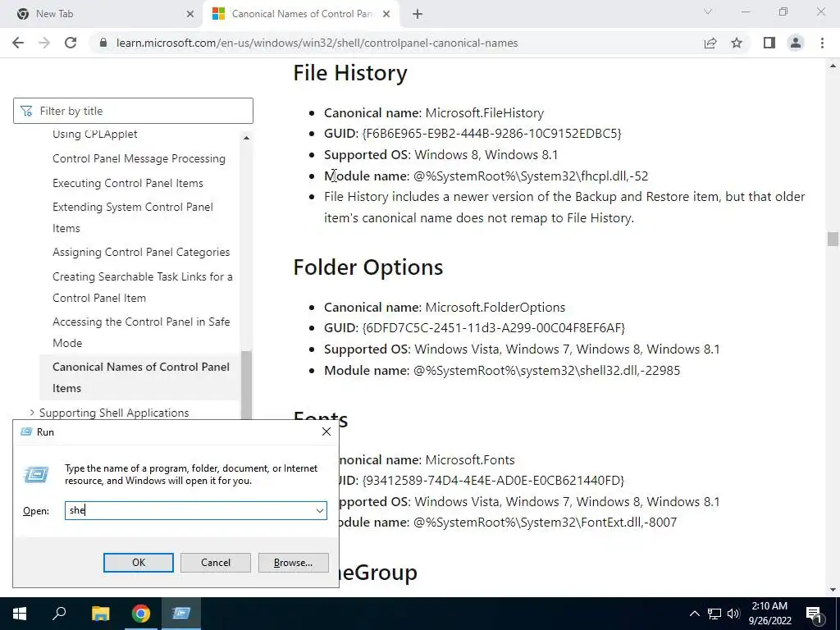Open Assigning Control Panel Categories article
Screen dimensions: 840x630
tap(141, 253)
